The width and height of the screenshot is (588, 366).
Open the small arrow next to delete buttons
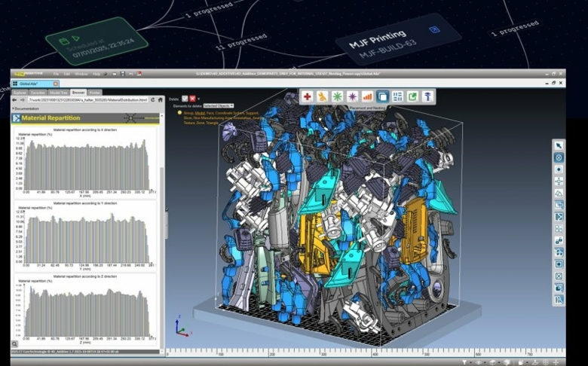pos(199,99)
